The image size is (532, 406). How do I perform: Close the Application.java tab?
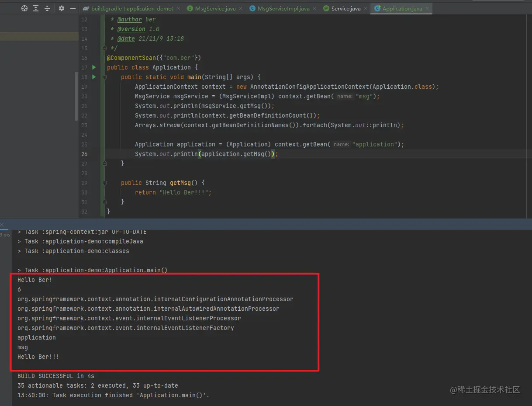[x=427, y=8]
